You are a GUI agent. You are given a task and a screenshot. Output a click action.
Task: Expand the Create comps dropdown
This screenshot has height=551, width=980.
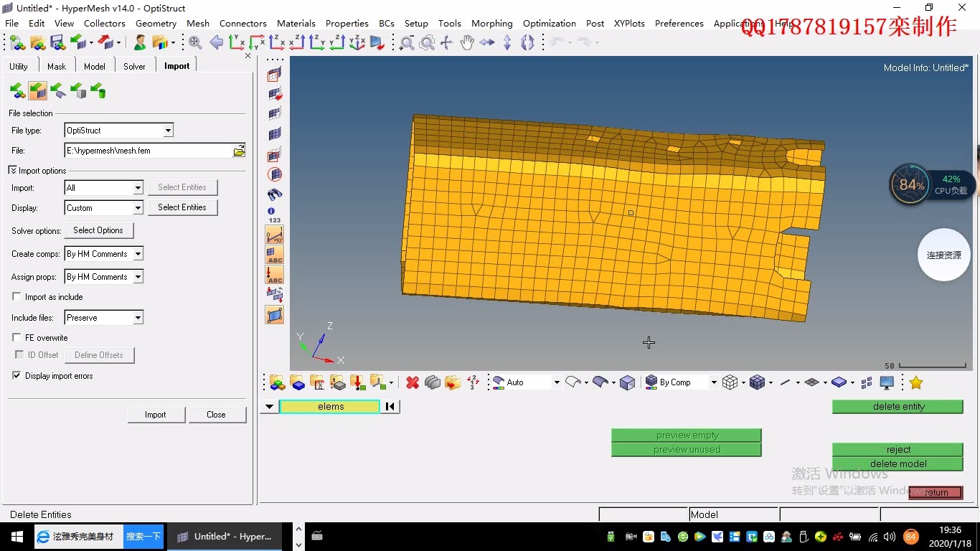point(138,254)
